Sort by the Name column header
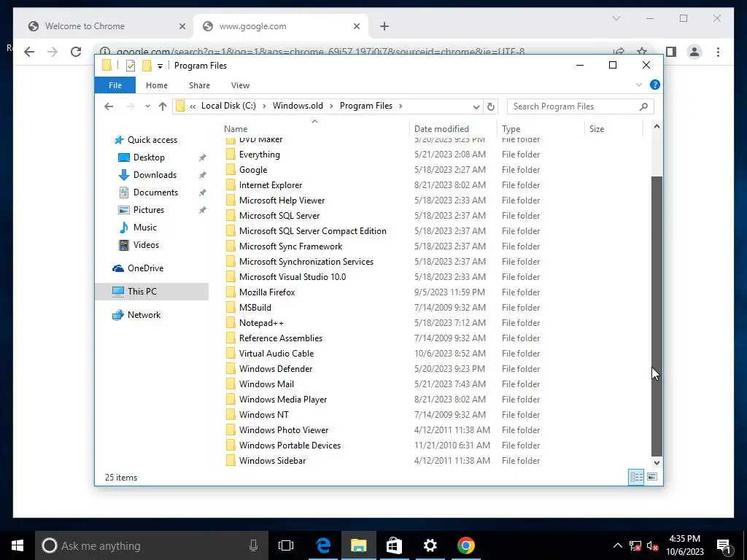 coord(314,128)
